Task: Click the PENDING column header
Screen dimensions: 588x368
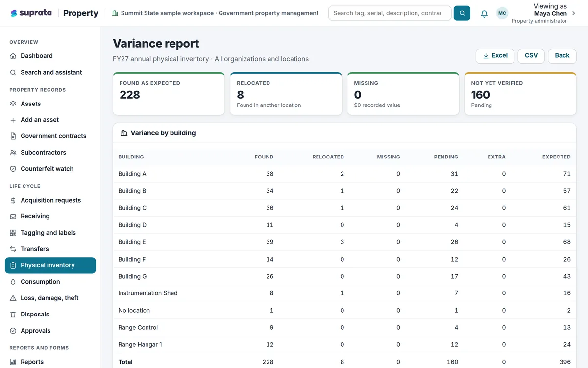Action: click(x=446, y=157)
